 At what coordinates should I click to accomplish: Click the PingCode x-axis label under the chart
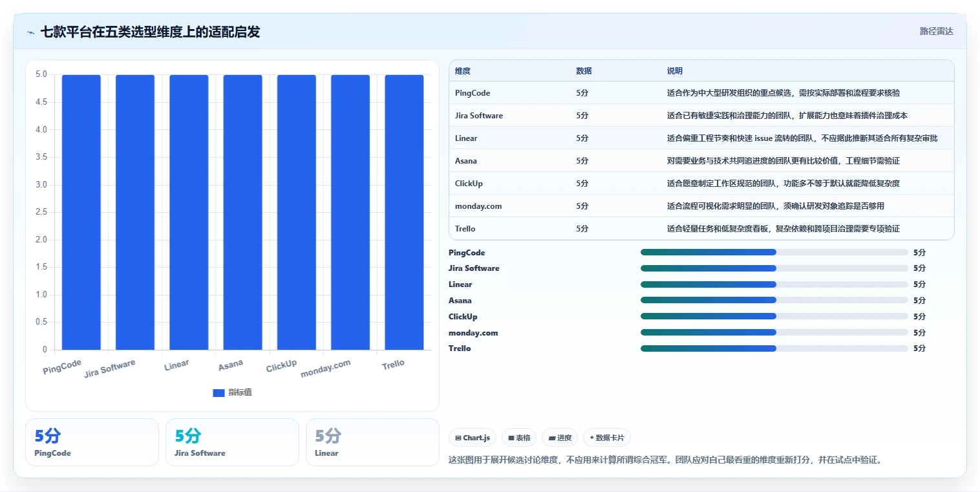click(x=62, y=367)
